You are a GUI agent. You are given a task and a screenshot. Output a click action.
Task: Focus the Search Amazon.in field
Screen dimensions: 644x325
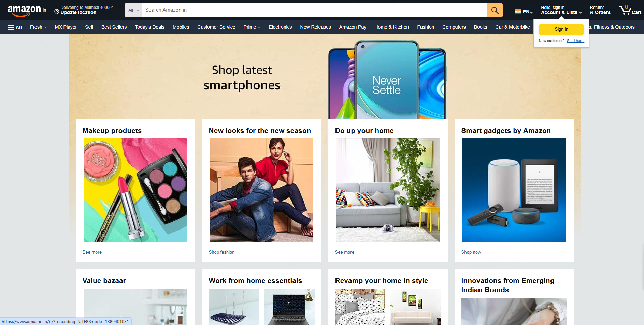click(314, 10)
